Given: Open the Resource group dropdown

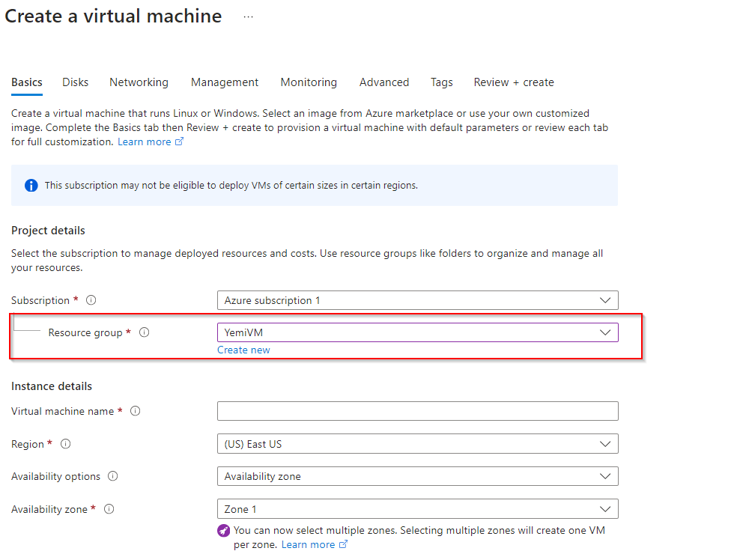Looking at the screenshot, I should tap(417, 332).
